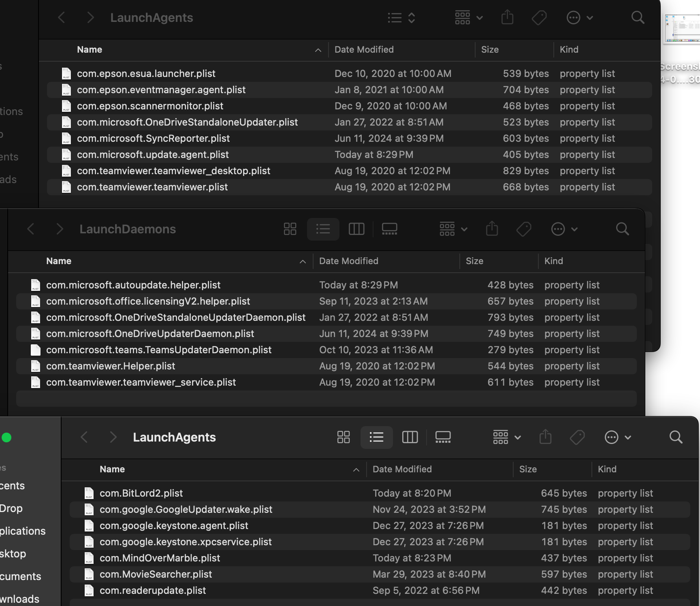The image size is (700, 606).
Task: Switch LaunchDaemons window to column view
Action: point(356,229)
